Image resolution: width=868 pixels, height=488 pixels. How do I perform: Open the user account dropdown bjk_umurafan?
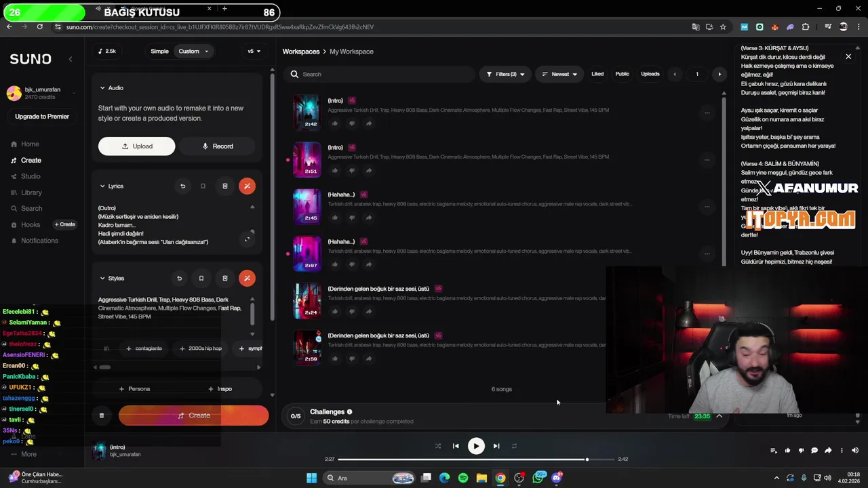point(42,94)
